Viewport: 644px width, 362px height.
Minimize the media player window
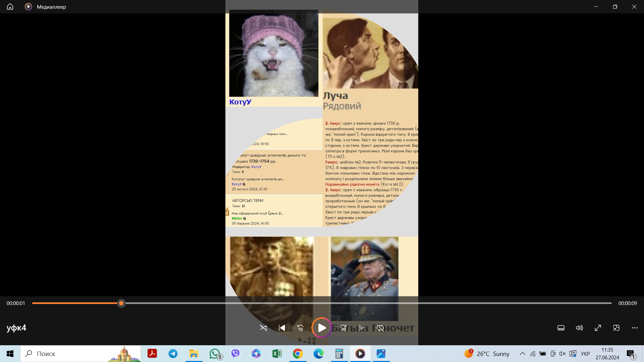(x=596, y=7)
